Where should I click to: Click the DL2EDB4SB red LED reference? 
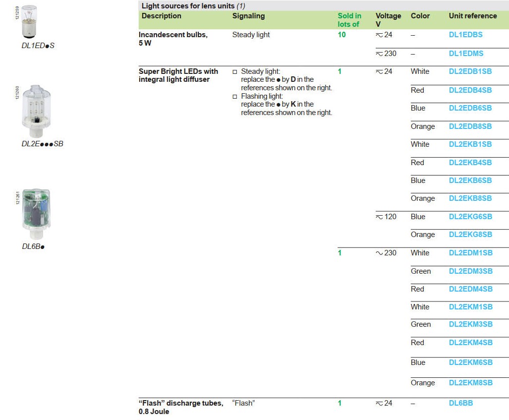(470, 90)
